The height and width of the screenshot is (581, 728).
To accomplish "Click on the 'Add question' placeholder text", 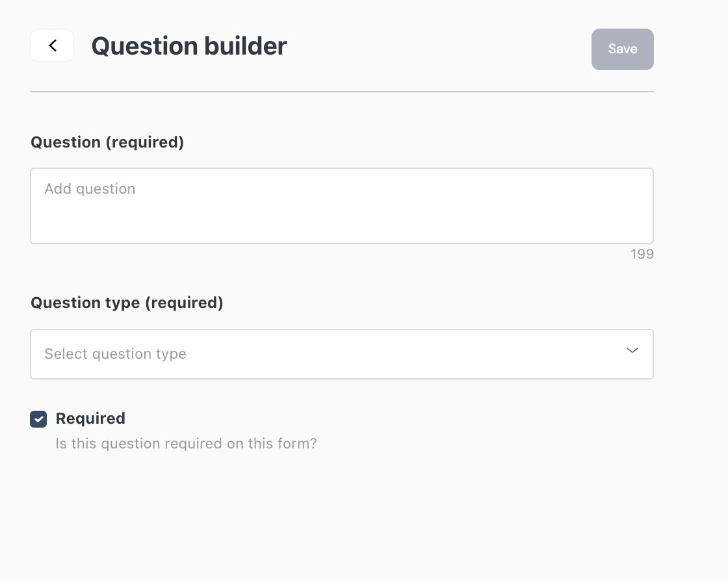I will pyautogui.click(x=90, y=189).
